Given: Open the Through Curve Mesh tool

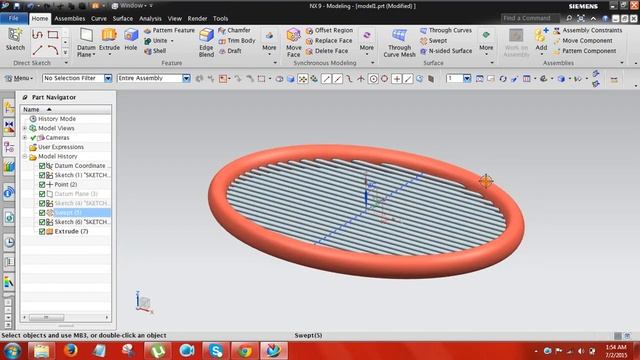Looking at the screenshot, I should pos(399,42).
